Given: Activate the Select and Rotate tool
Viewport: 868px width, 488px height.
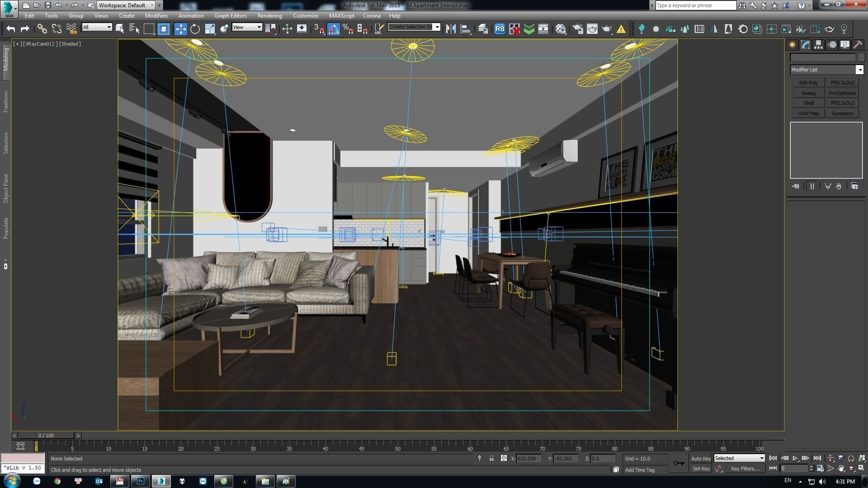Looking at the screenshot, I should 195,29.
